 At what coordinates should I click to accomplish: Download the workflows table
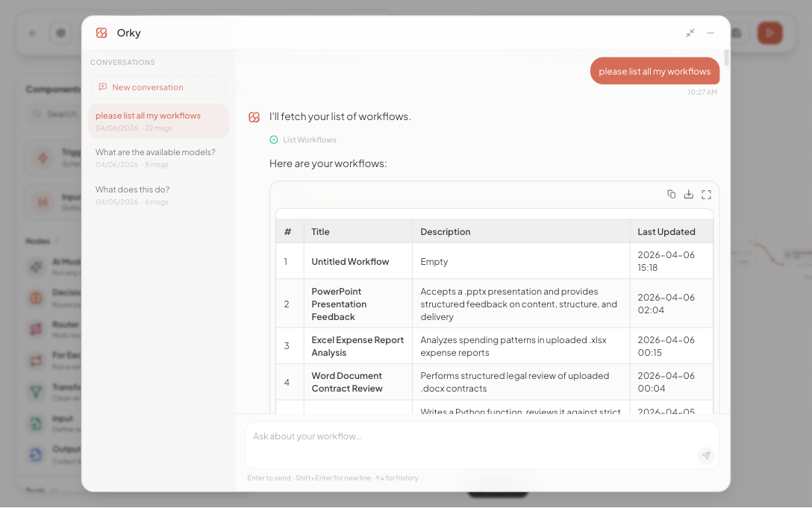688,194
